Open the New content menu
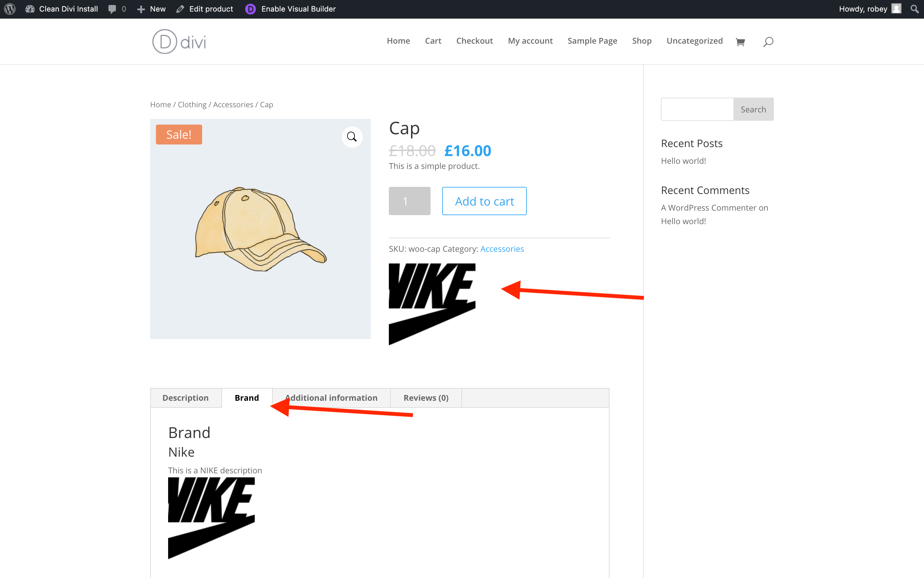The width and height of the screenshot is (924, 578). [x=151, y=9]
